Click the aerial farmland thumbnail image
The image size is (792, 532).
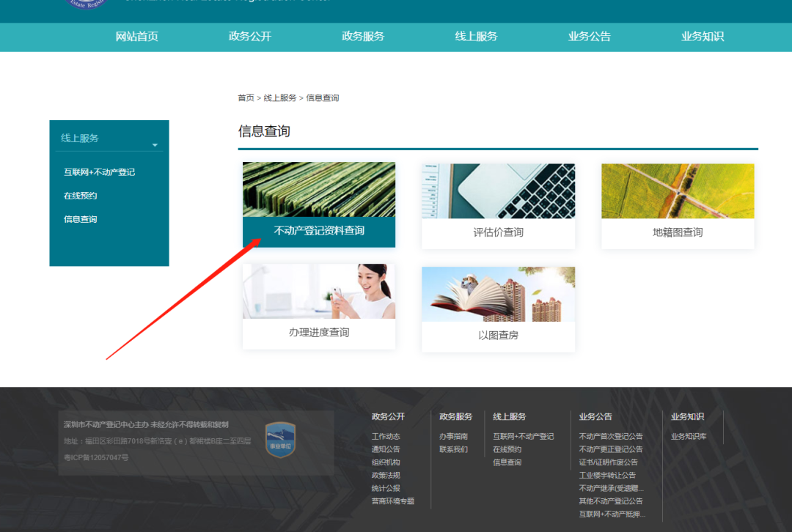678,191
